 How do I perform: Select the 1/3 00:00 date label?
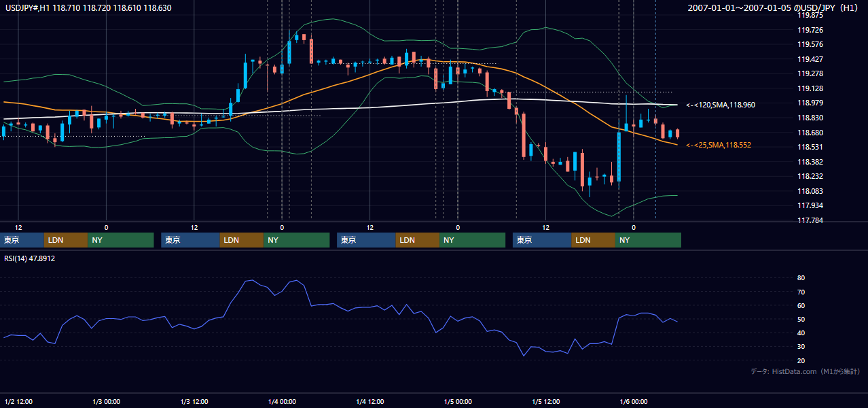click(106, 402)
